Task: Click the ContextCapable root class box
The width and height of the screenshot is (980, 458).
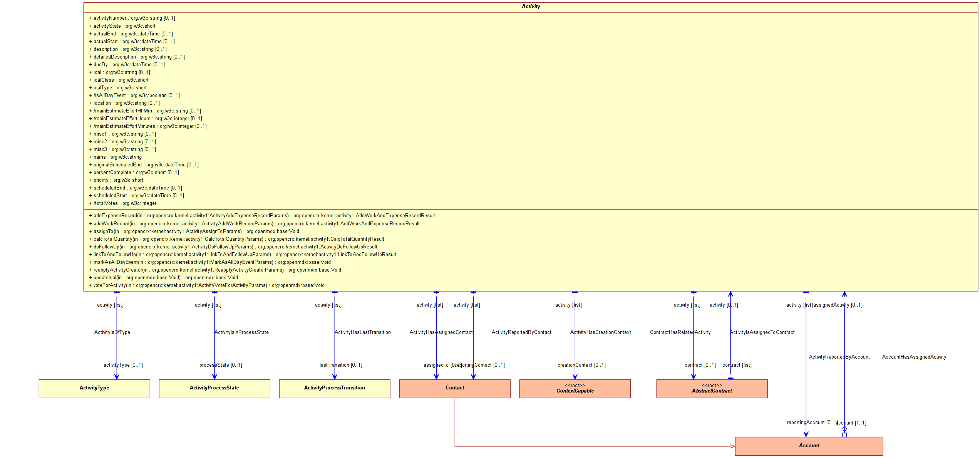Action: 575,389
